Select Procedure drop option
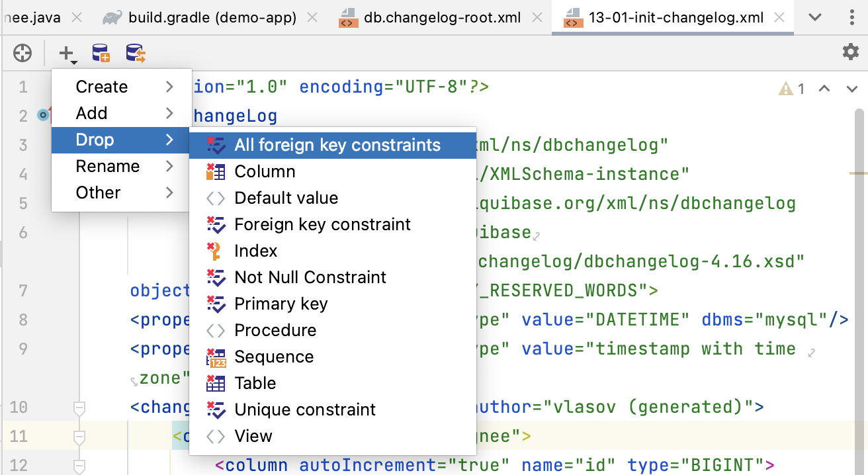868x475 pixels. [x=333, y=330]
